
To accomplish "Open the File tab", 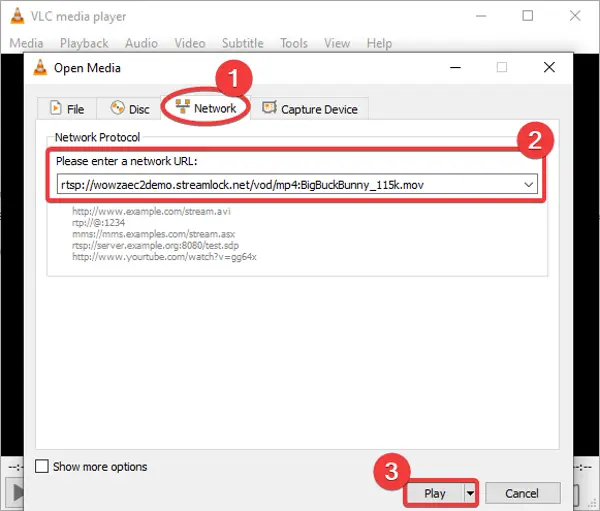I will point(67,109).
